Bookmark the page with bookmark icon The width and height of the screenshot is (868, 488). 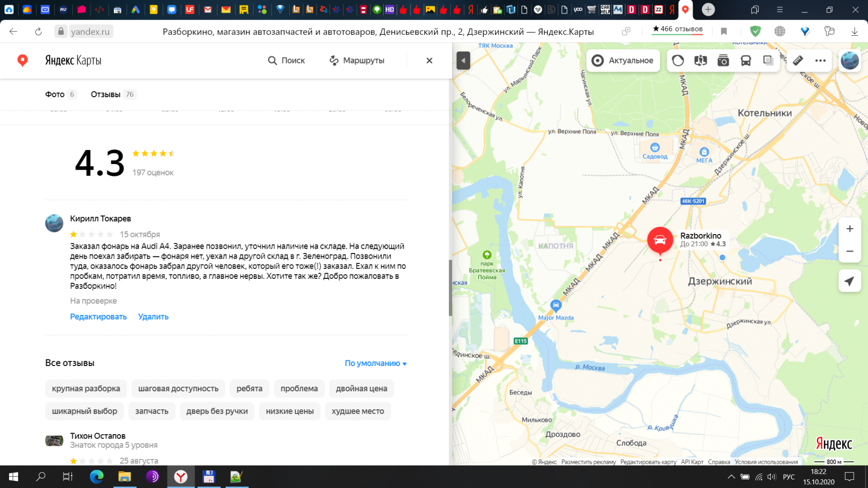point(723,31)
